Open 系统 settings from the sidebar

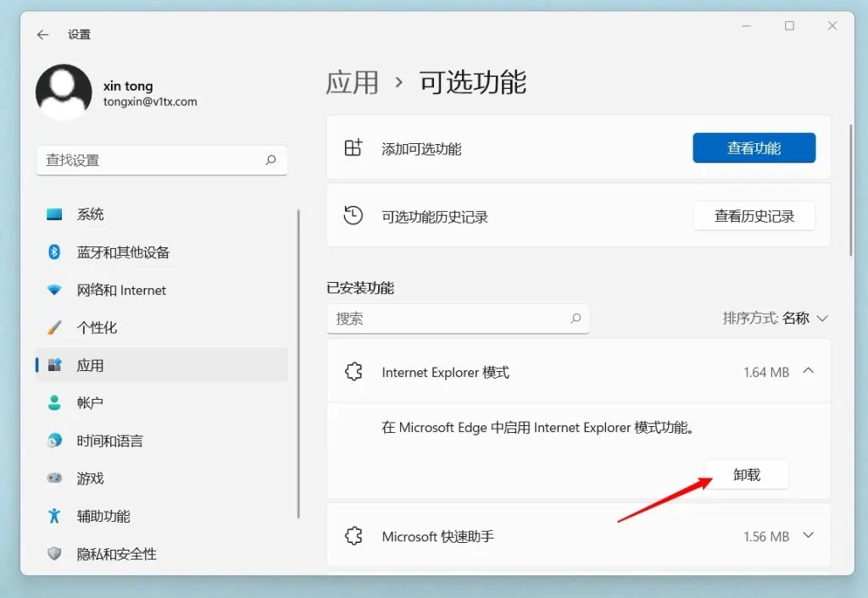[x=90, y=215]
